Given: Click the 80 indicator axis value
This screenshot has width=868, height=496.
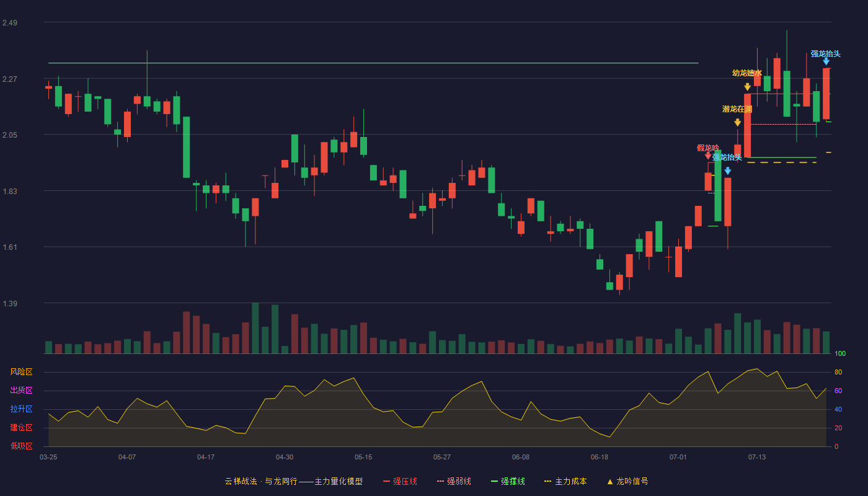Looking at the screenshot, I should click(838, 372).
